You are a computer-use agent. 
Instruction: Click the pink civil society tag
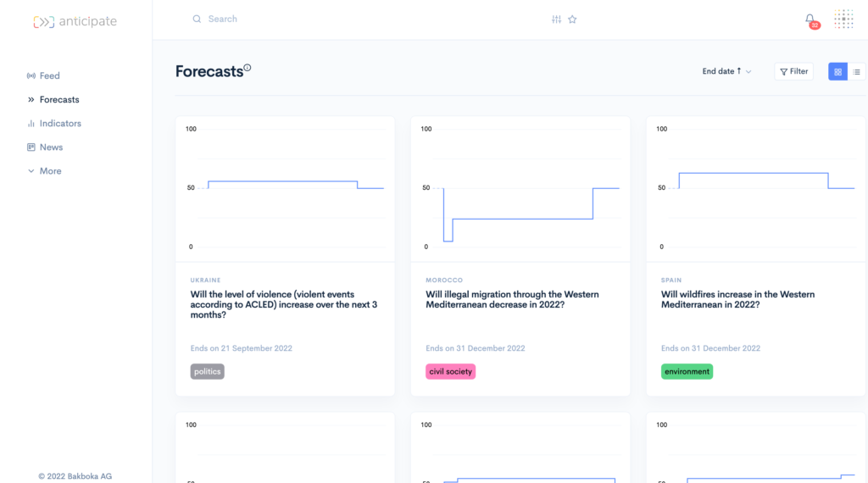[451, 371]
